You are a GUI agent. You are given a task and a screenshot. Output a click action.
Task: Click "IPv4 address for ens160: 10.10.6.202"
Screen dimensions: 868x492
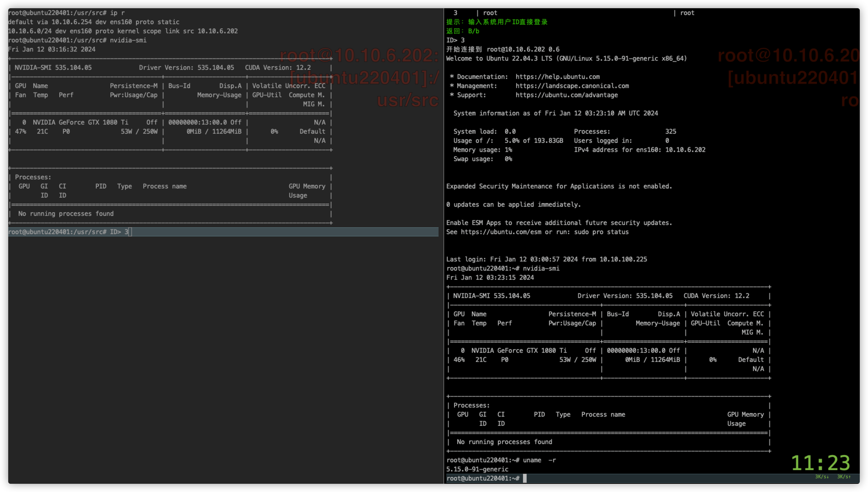coord(640,150)
